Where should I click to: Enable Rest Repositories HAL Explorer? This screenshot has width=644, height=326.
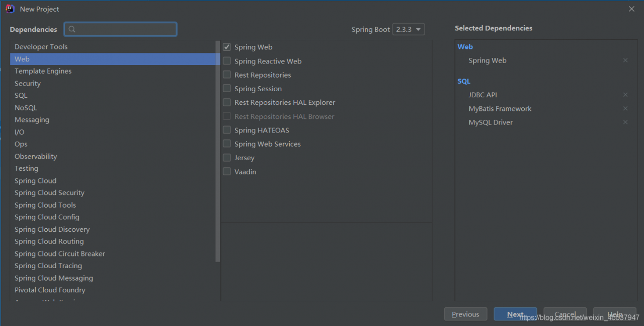click(x=227, y=102)
